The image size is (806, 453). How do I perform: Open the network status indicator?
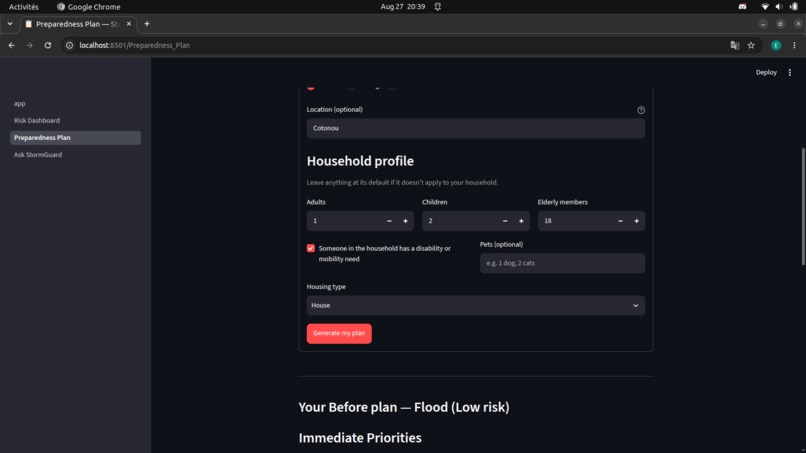pyautogui.click(x=764, y=7)
